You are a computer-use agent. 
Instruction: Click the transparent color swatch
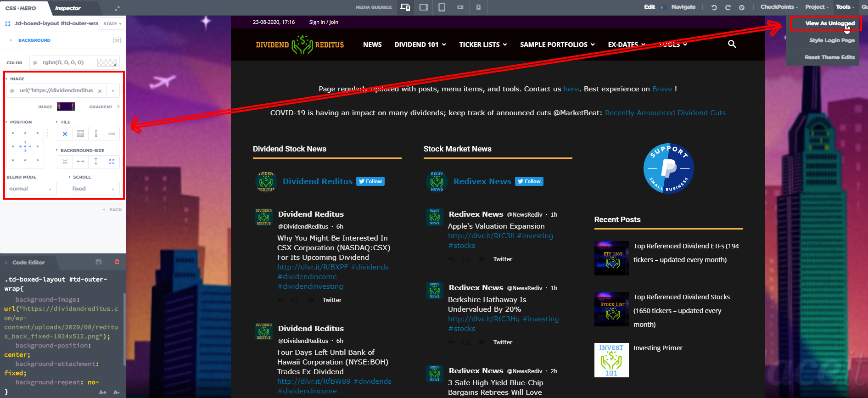coord(107,62)
